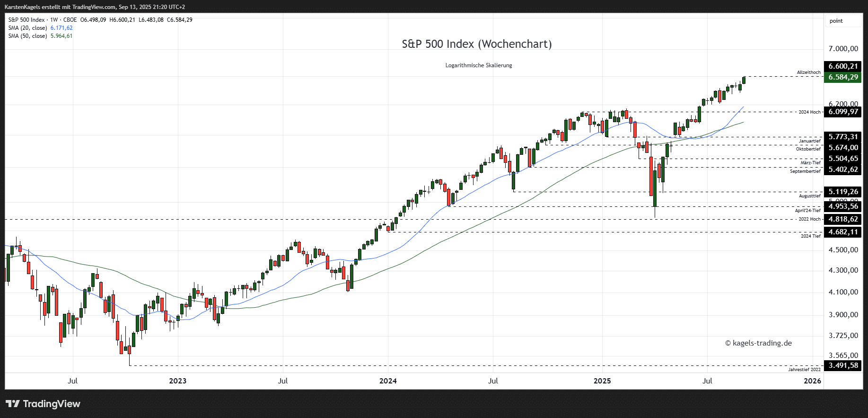Click the 4.818,62 price tag
868x418 pixels.
click(x=843, y=219)
